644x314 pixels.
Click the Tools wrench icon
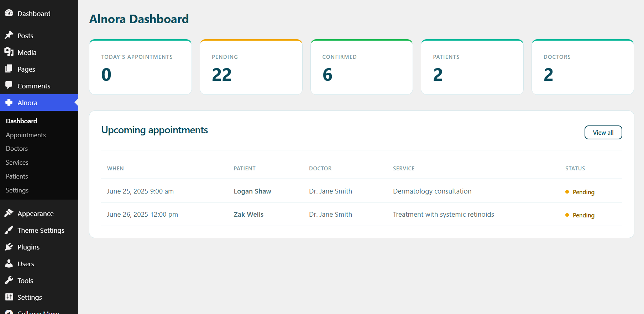click(x=9, y=280)
